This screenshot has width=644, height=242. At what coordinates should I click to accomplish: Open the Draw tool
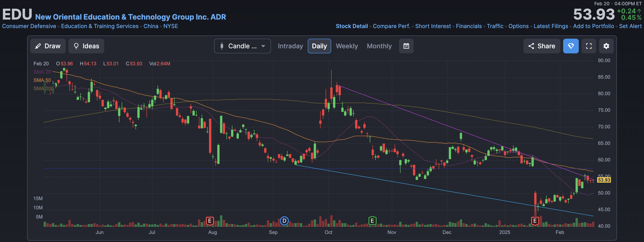(x=48, y=46)
